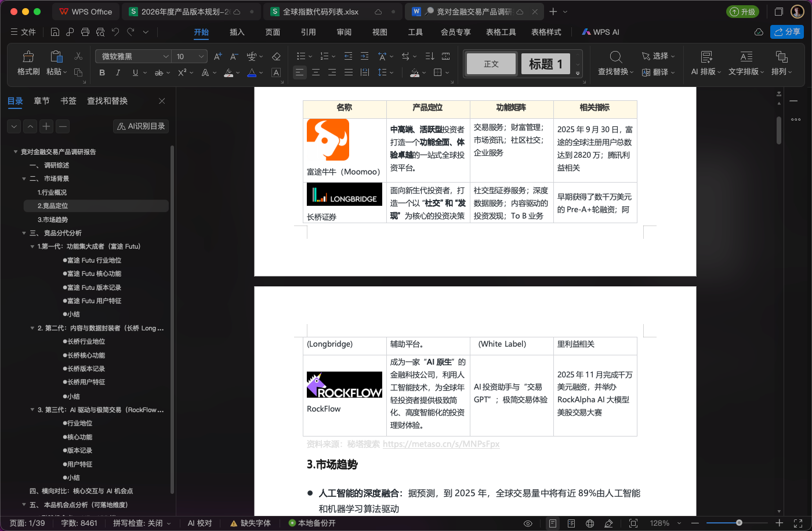Click the Print icon in quick toolbar

coord(85,32)
